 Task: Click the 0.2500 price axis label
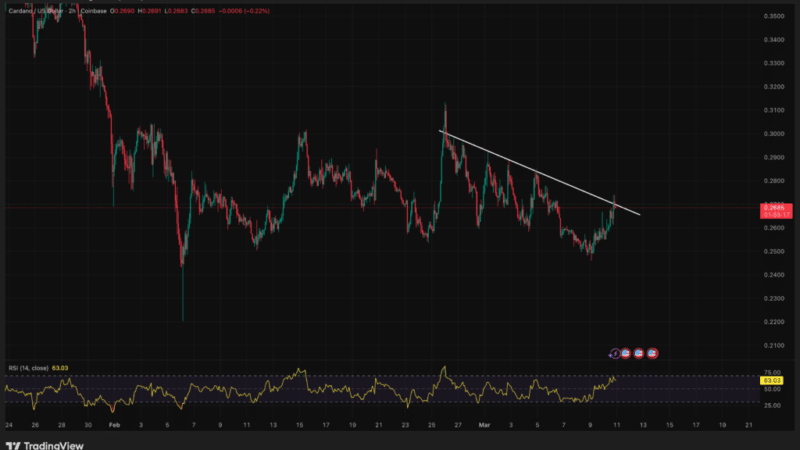(773, 251)
